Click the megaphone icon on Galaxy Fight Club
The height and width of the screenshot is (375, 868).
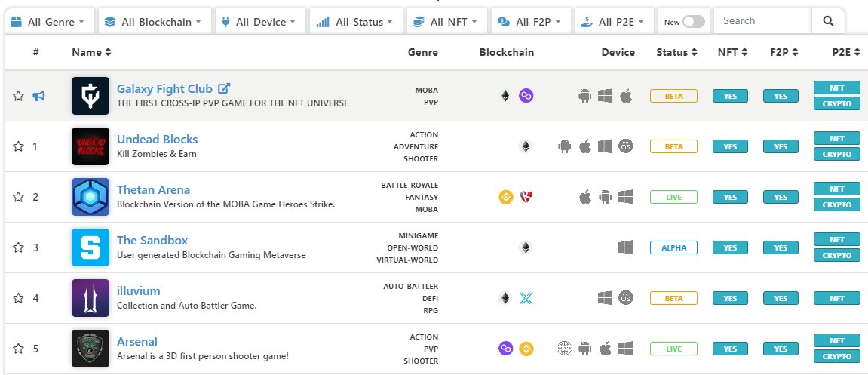click(x=38, y=96)
